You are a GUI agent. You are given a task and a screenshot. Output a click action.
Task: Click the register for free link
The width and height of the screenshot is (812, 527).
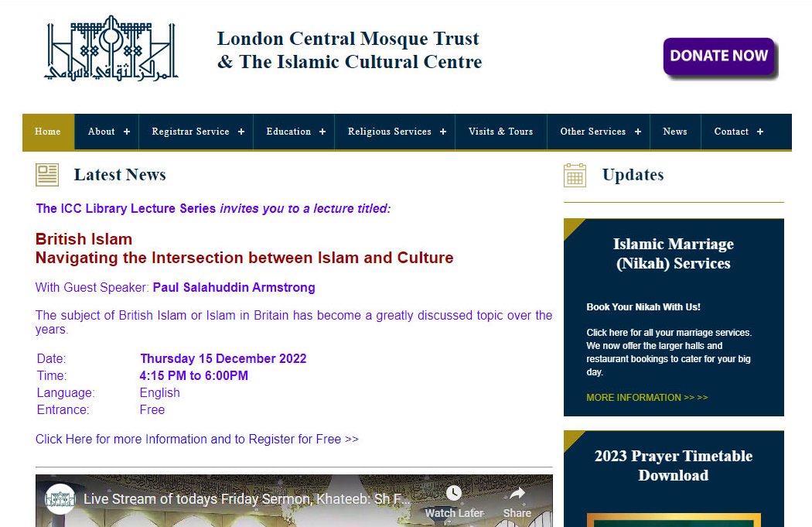tap(196, 440)
